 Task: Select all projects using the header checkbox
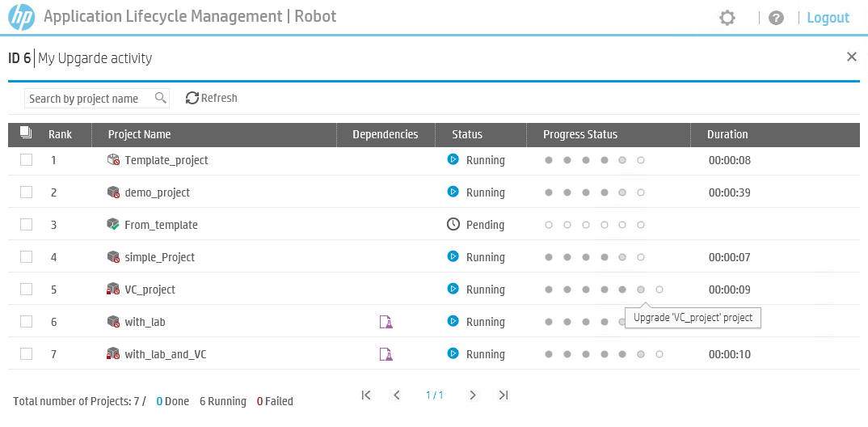(x=27, y=133)
